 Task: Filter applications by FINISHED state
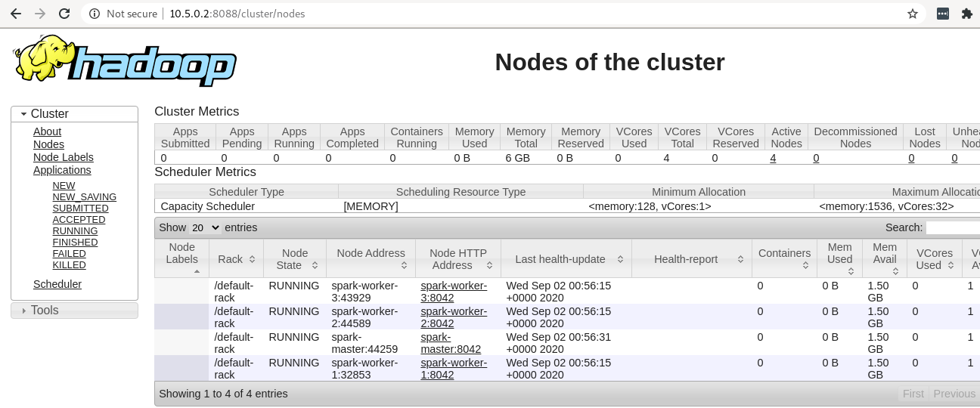[75, 243]
